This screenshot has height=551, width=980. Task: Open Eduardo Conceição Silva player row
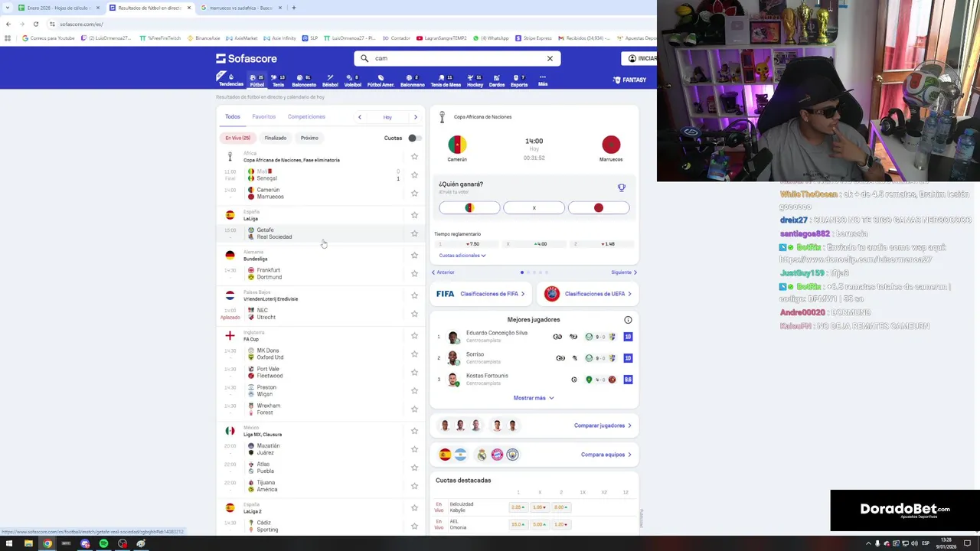point(534,337)
